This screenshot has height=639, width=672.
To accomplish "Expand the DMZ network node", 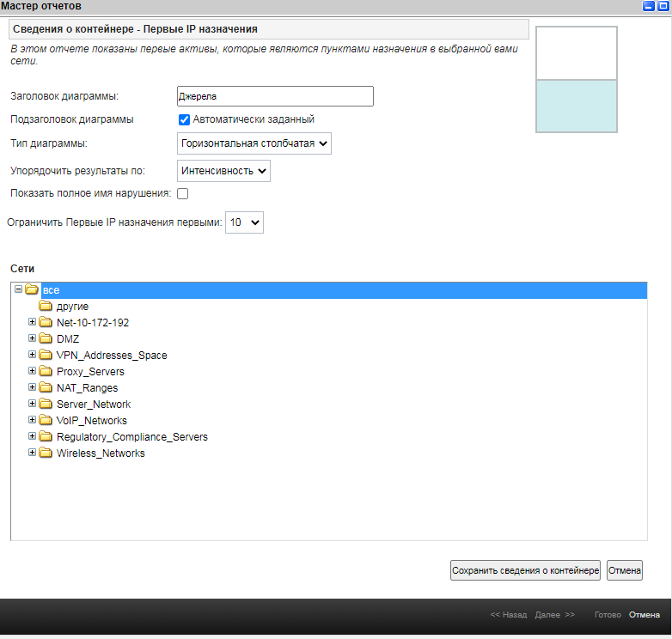I will point(32,338).
